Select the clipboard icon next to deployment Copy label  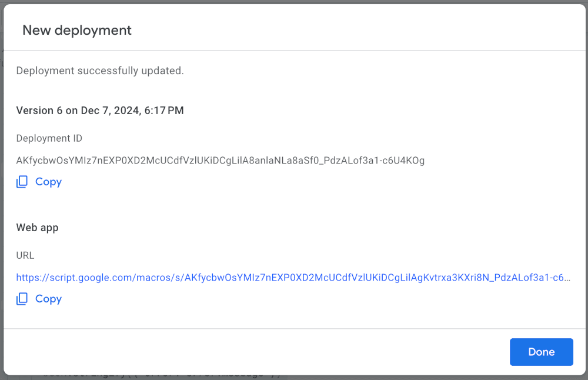click(22, 182)
